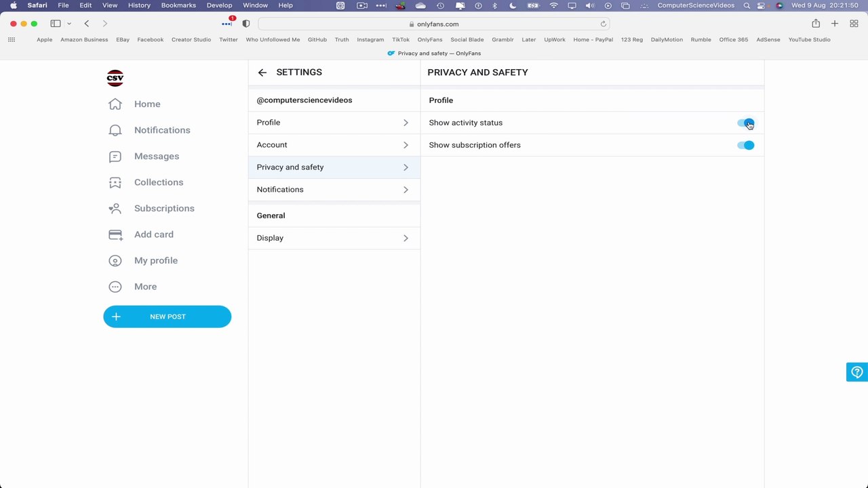Click the Safari app menu
The image size is (868, 488).
pos(37,5)
